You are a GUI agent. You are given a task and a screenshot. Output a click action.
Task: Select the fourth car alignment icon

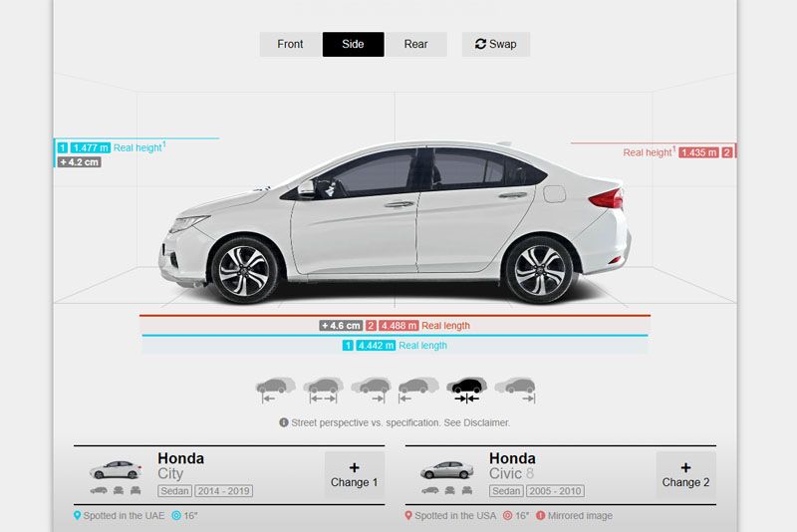pos(418,389)
